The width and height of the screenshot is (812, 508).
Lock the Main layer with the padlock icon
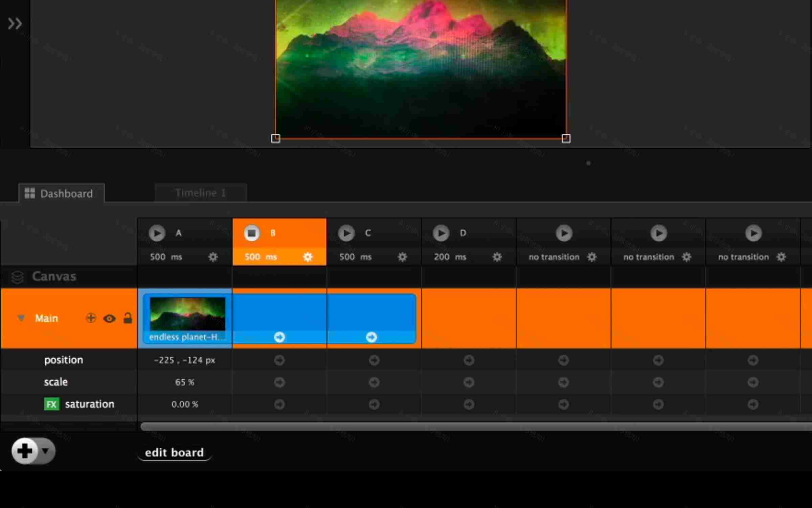(128, 318)
